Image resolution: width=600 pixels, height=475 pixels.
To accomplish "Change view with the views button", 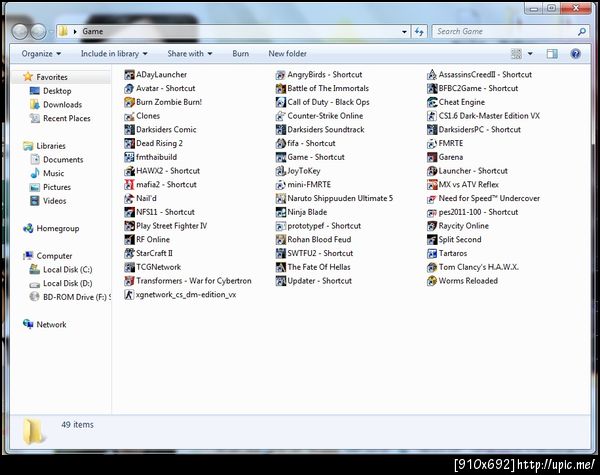I will pos(516,54).
